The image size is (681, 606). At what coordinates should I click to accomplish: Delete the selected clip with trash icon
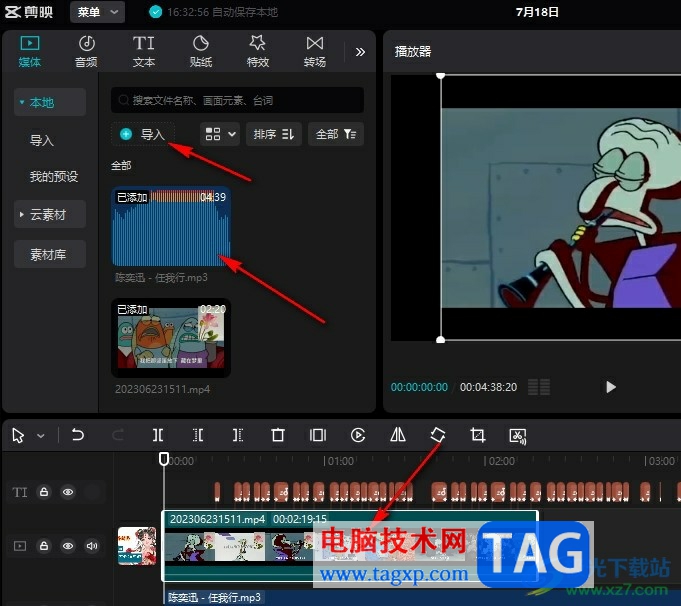tap(278, 435)
